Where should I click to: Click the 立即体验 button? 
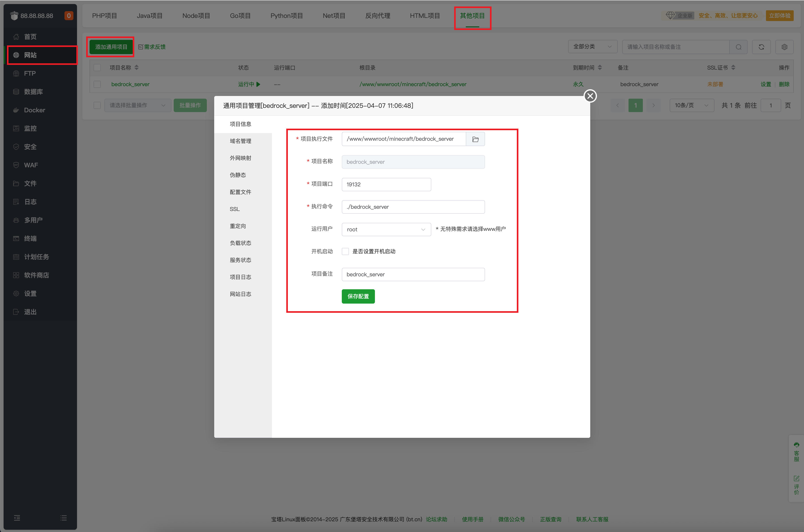pyautogui.click(x=780, y=16)
